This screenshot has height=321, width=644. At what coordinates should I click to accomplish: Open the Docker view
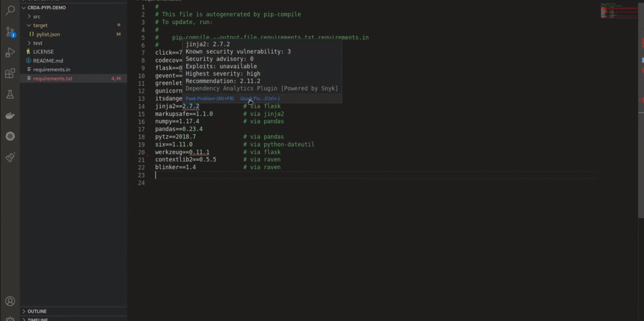point(10,115)
